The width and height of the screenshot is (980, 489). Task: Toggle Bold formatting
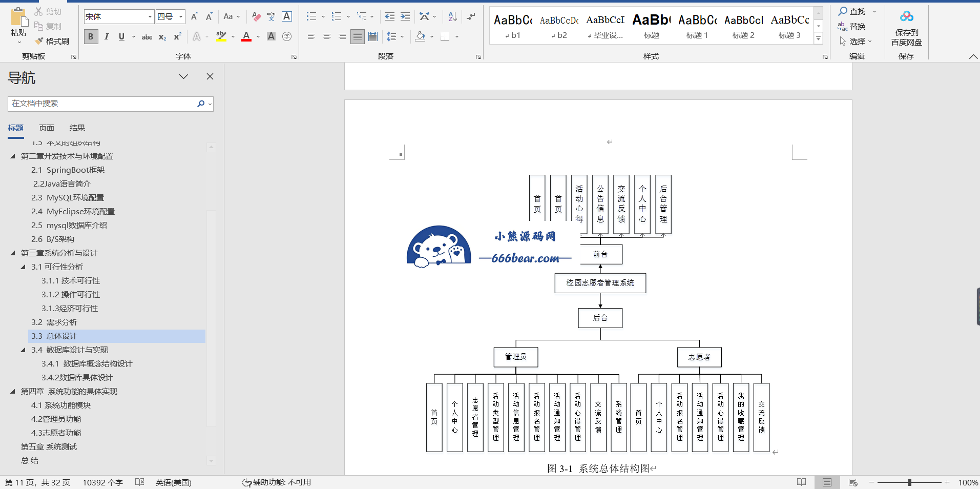[x=91, y=36]
